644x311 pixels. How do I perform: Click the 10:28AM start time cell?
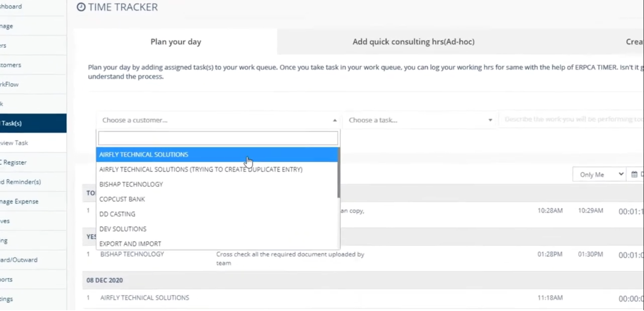(x=550, y=210)
